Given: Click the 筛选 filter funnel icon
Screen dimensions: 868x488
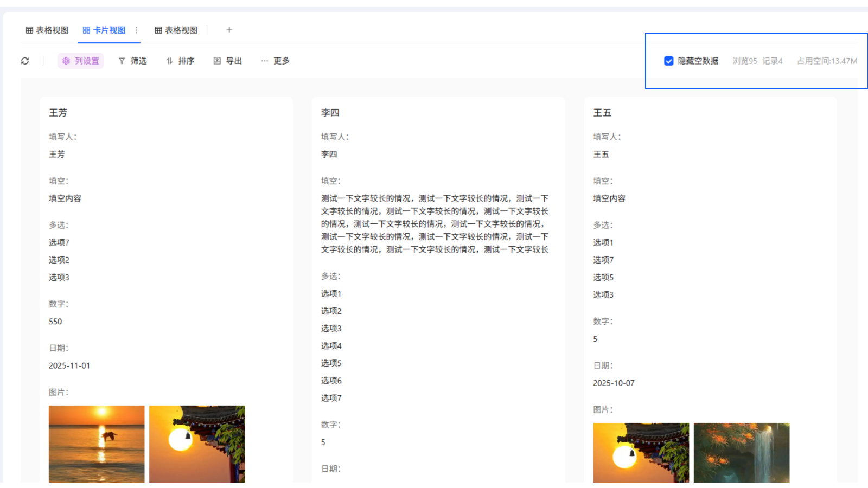Looking at the screenshot, I should [x=121, y=61].
